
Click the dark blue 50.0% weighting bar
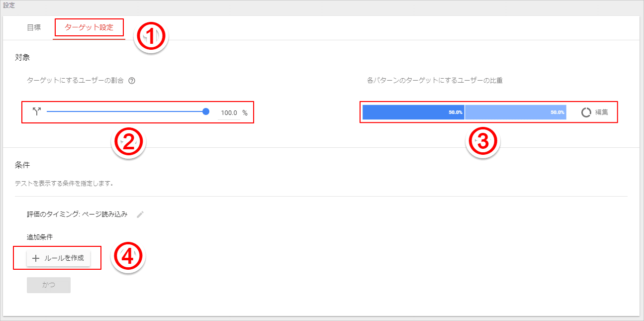tap(413, 112)
